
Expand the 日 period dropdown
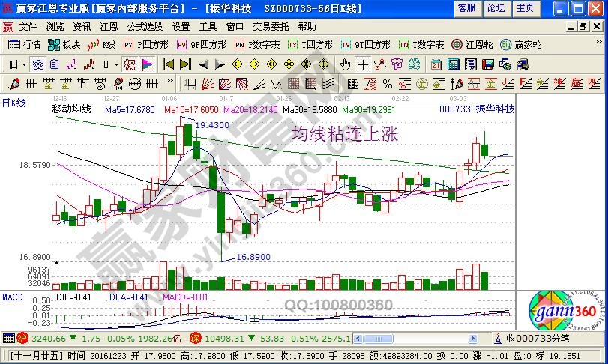pos(17,64)
